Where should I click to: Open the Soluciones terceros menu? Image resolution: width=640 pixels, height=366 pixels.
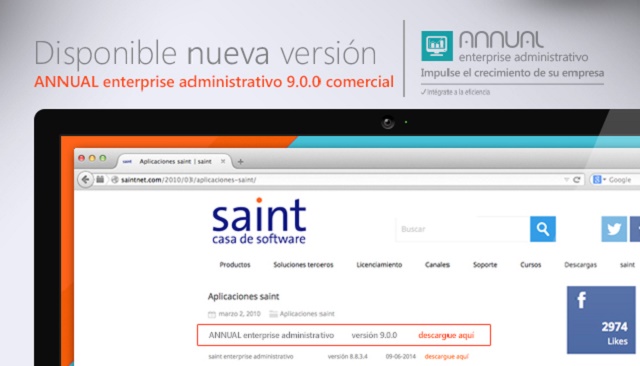(x=303, y=264)
